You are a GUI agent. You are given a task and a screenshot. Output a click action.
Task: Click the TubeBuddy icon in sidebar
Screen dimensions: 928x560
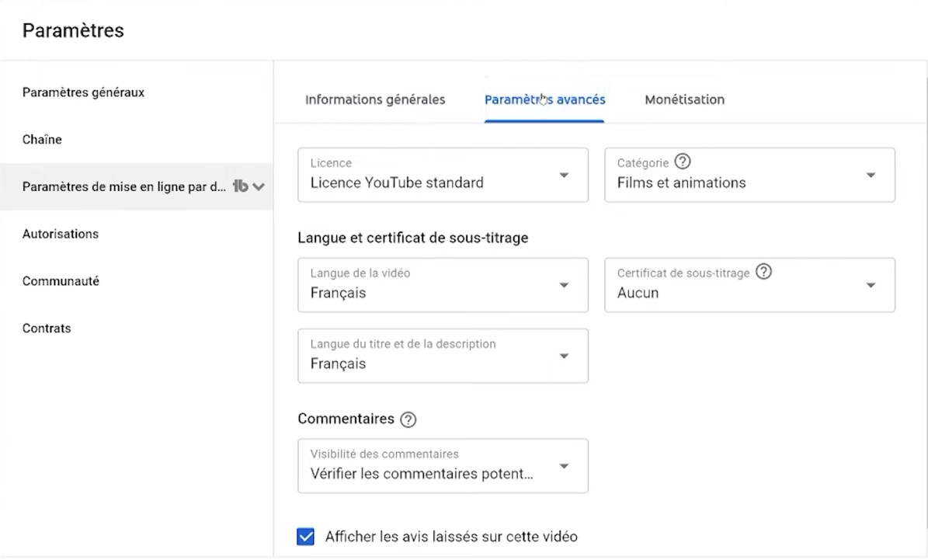click(x=240, y=186)
